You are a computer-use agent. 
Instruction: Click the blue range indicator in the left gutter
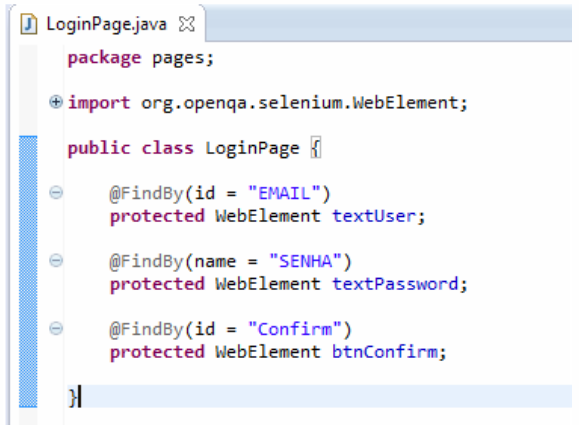coord(28,271)
